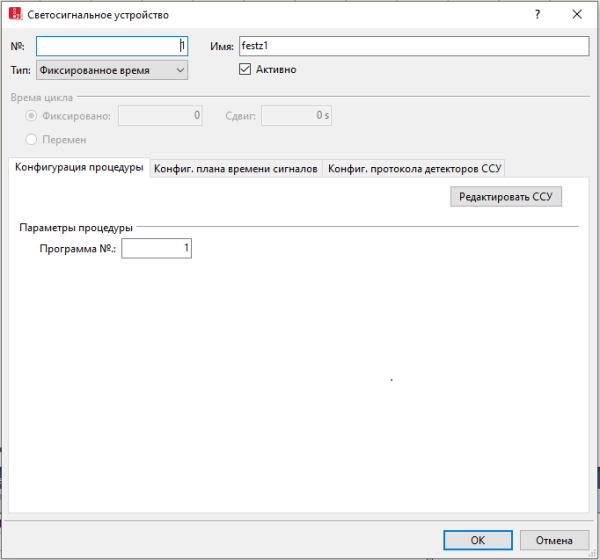Click the question mark help button
600x560 pixels.
pyautogui.click(x=537, y=15)
